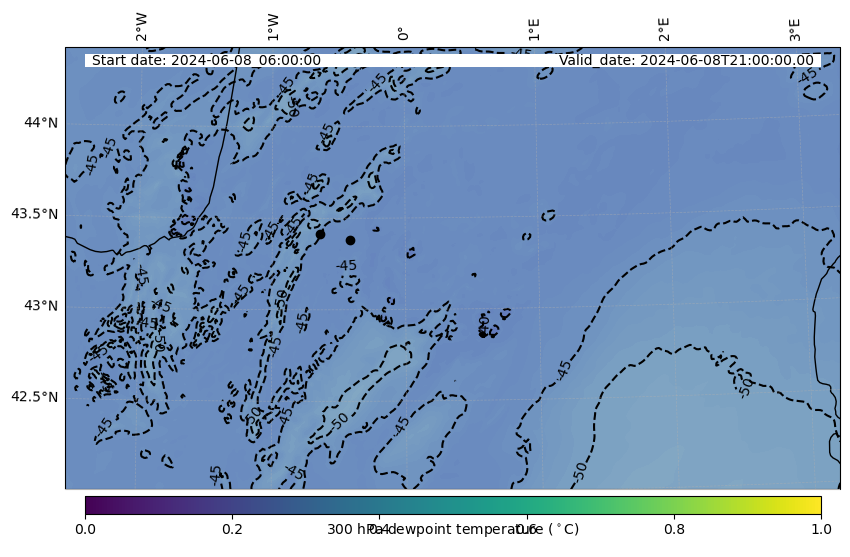Select the 43.5°N latitude tick label
Screen dimensions: 850x557
34,214
